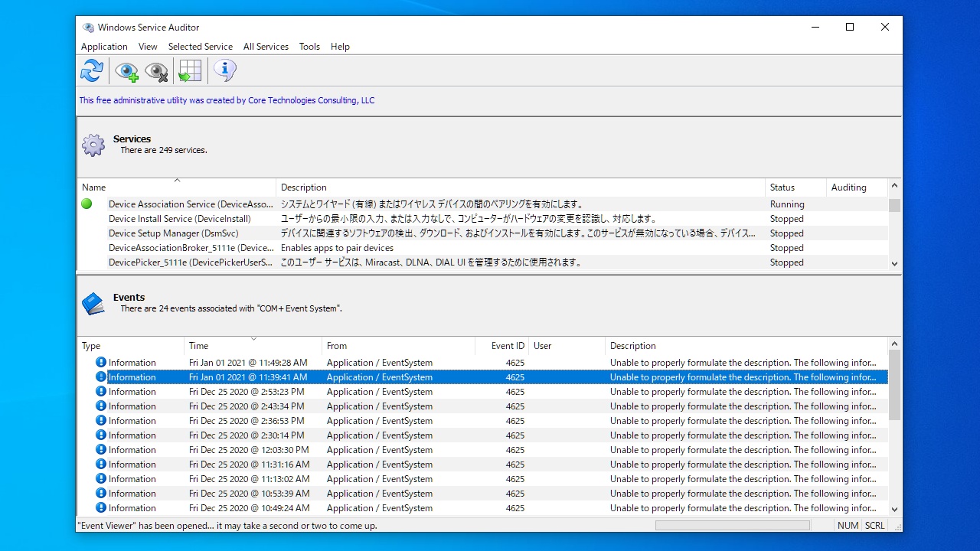The width and height of the screenshot is (980, 551).
Task: Click events list scroll down arrow
Action: (894, 509)
